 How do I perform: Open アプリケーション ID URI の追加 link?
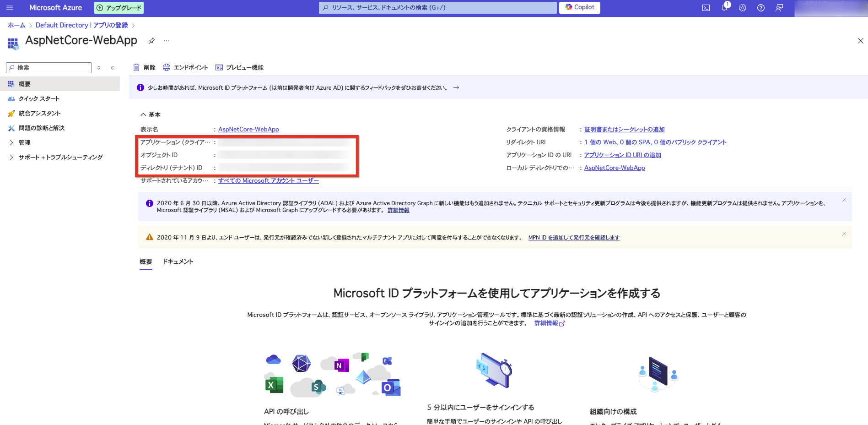[x=623, y=155]
